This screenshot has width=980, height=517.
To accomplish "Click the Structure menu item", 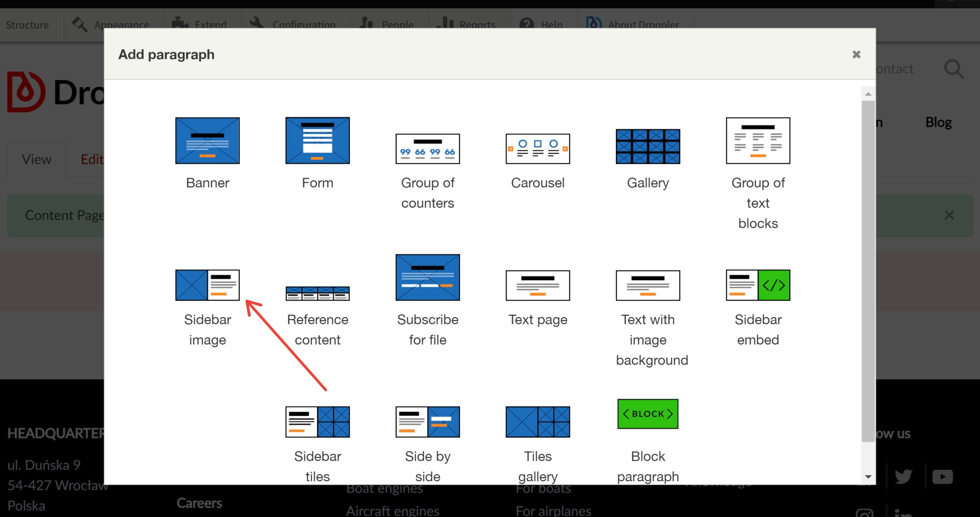I will 27,24.
